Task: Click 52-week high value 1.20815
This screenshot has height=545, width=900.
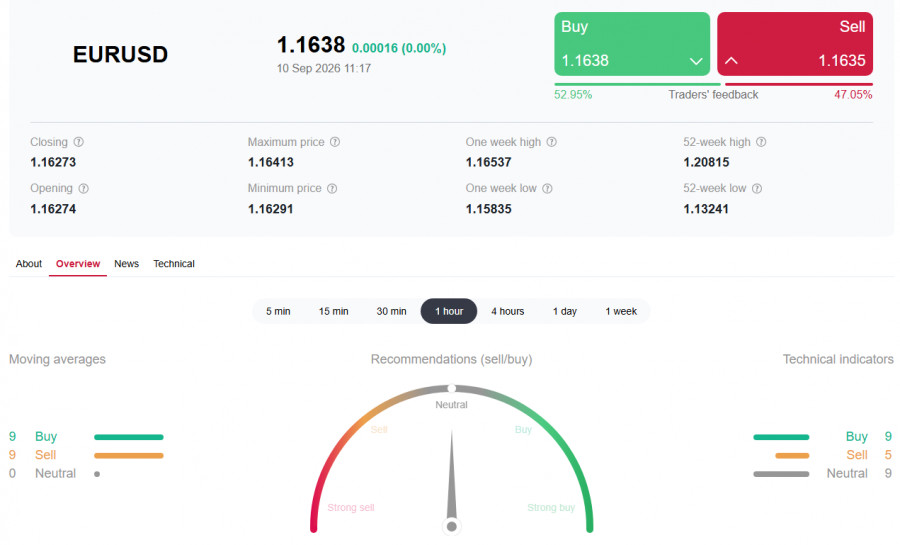Action: 706,162
